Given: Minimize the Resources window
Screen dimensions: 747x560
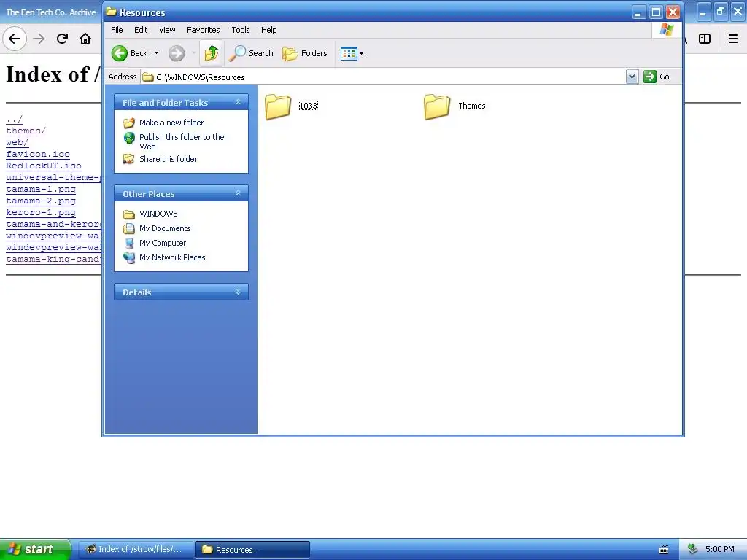Looking at the screenshot, I should coord(639,12).
